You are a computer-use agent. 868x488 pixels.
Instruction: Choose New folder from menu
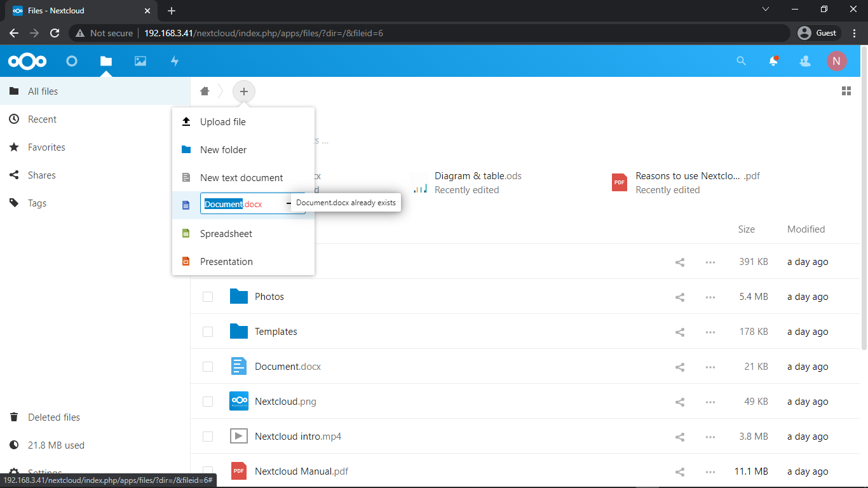(243, 150)
